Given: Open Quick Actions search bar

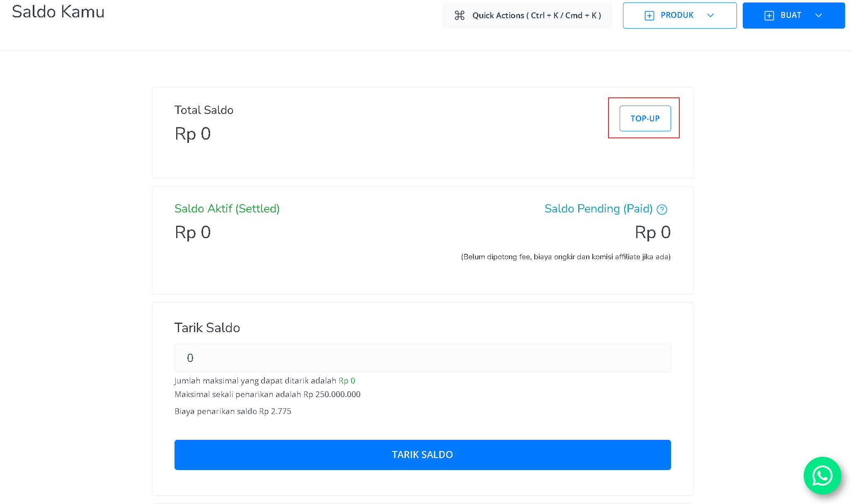Looking at the screenshot, I should coord(527,15).
